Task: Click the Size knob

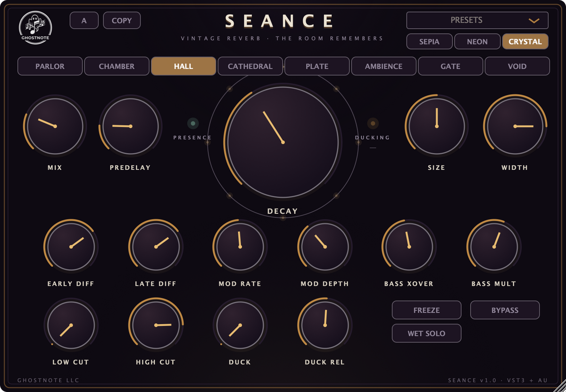Action: (x=437, y=126)
